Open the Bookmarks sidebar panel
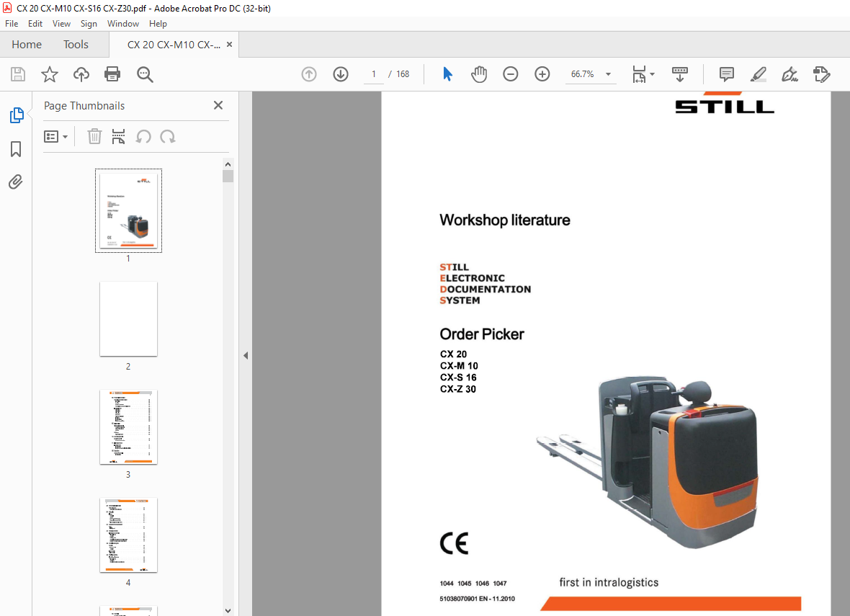Screen dimensions: 850x616 [x=16, y=148]
